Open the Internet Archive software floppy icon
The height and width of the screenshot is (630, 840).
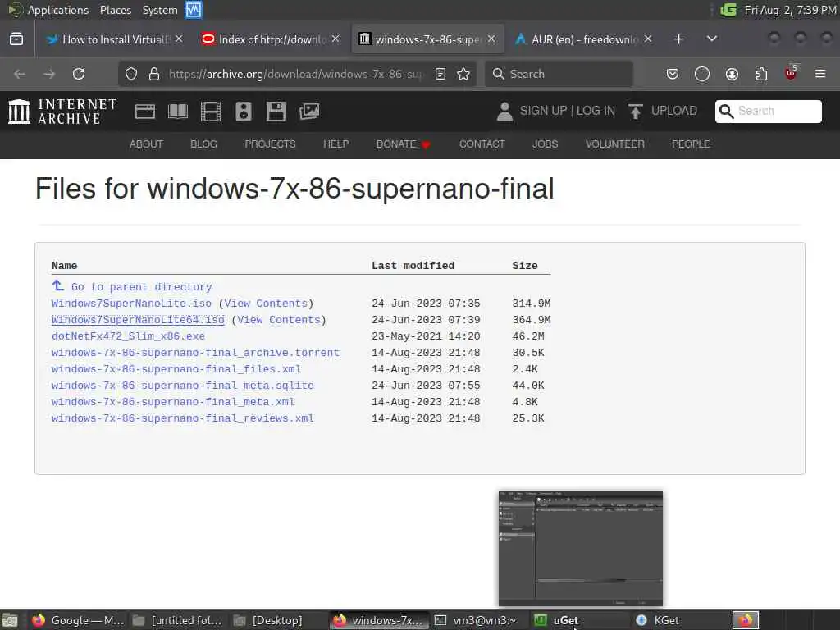(276, 112)
